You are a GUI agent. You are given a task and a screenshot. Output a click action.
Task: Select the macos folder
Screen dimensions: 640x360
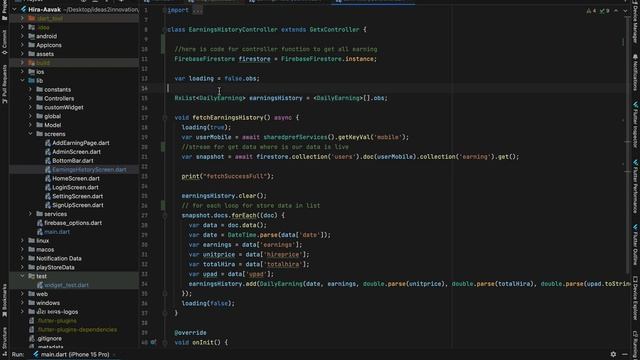[x=45, y=249]
